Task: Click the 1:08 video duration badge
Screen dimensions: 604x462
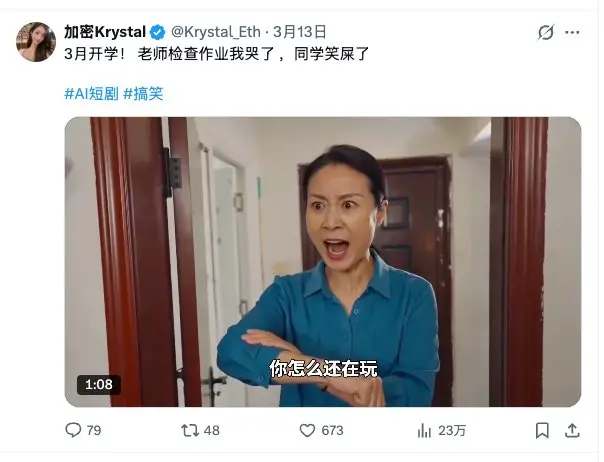Action: tap(99, 385)
